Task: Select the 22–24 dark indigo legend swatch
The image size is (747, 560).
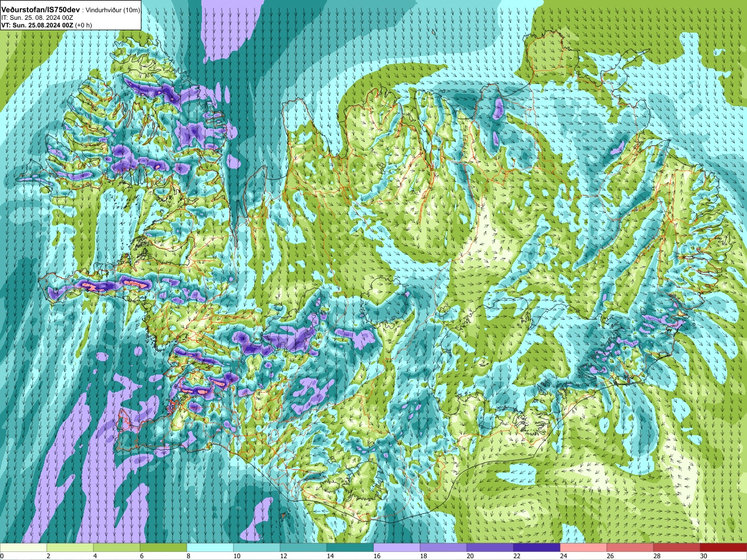Action: point(537,548)
